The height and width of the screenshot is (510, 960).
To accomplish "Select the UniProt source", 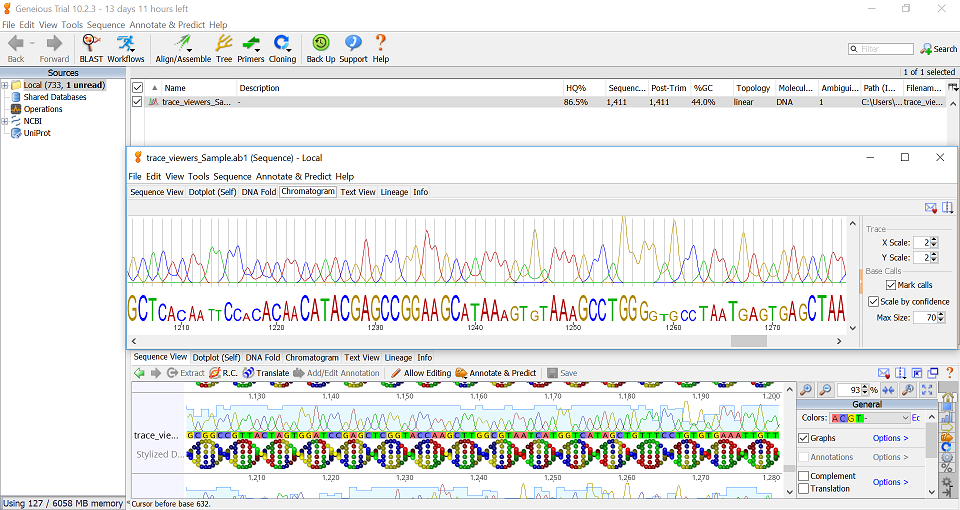I will (37, 133).
